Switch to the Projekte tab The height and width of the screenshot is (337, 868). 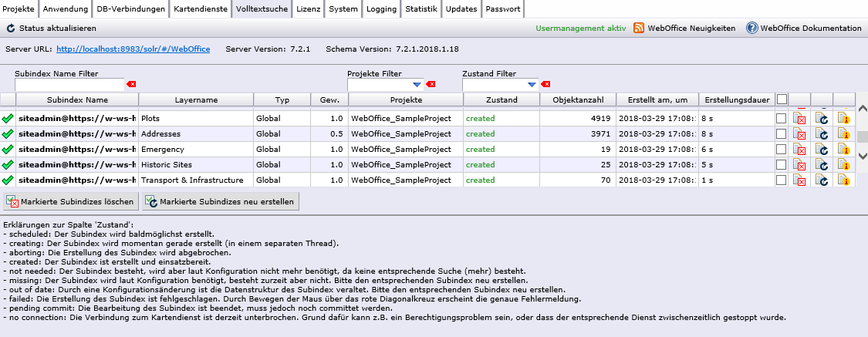(x=19, y=8)
